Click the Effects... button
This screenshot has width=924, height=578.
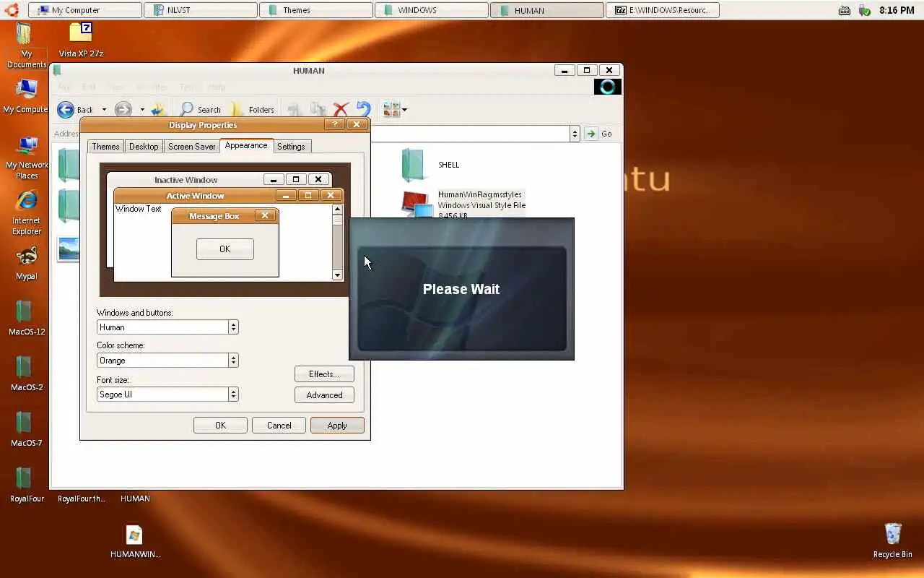[324, 374]
